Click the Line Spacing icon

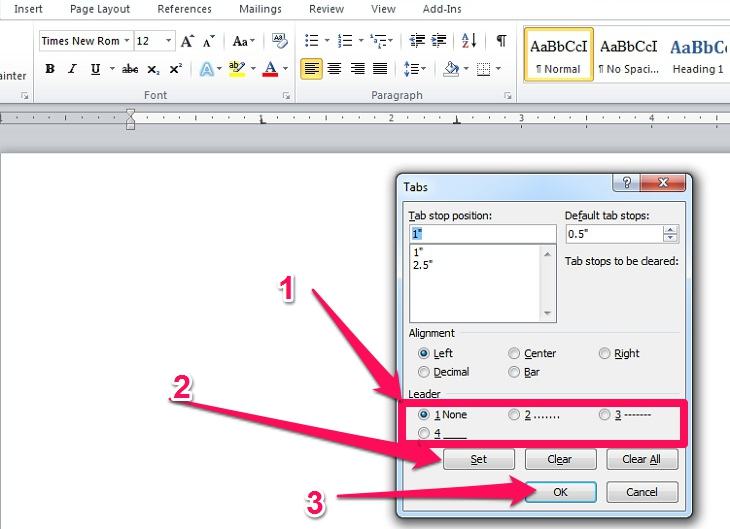tap(411, 69)
